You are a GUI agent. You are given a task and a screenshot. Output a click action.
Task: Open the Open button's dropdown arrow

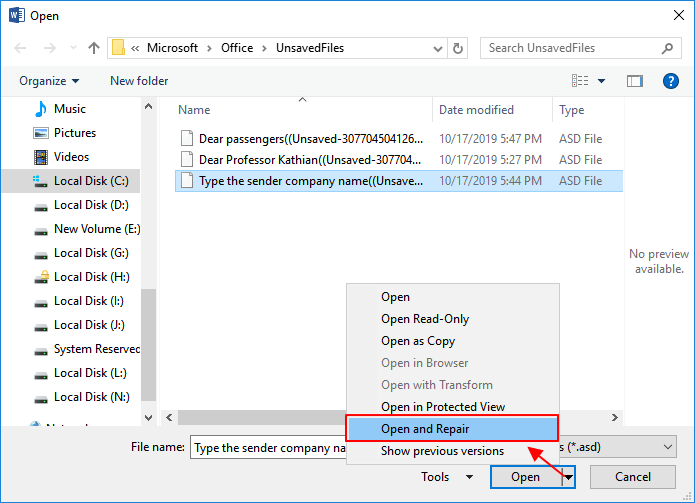(569, 478)
